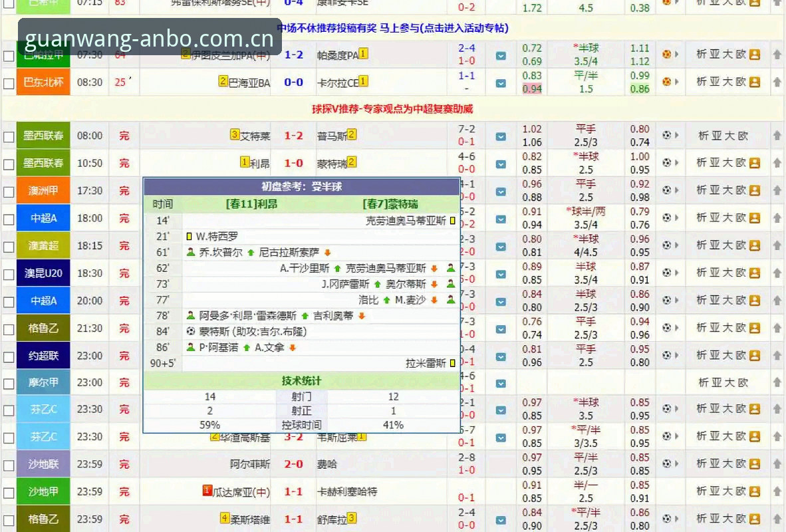Image resolution: width=786 pixels, height=532 pixels.
Task: Expand blue dropdown arrow in 澳洲甲 row
Action: tap(501, 192)
